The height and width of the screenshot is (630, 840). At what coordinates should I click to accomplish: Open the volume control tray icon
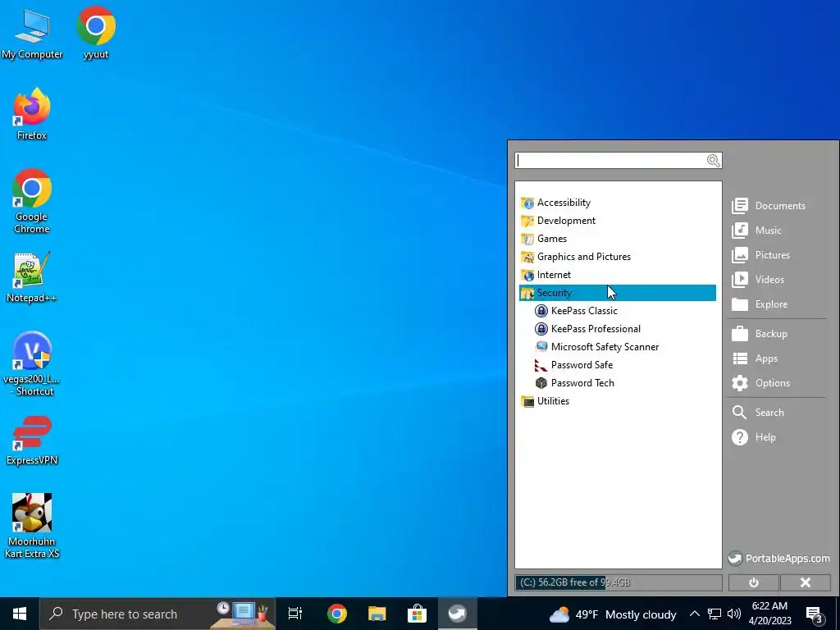click(x=734, y=614)
